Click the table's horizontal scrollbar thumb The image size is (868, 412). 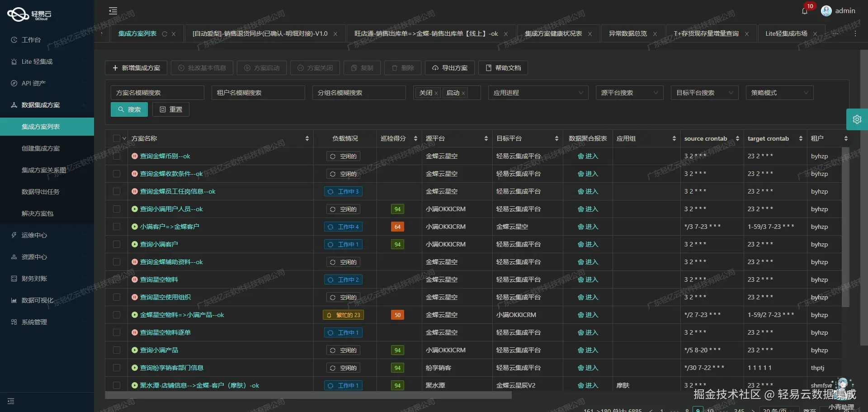tap(308, 395)
